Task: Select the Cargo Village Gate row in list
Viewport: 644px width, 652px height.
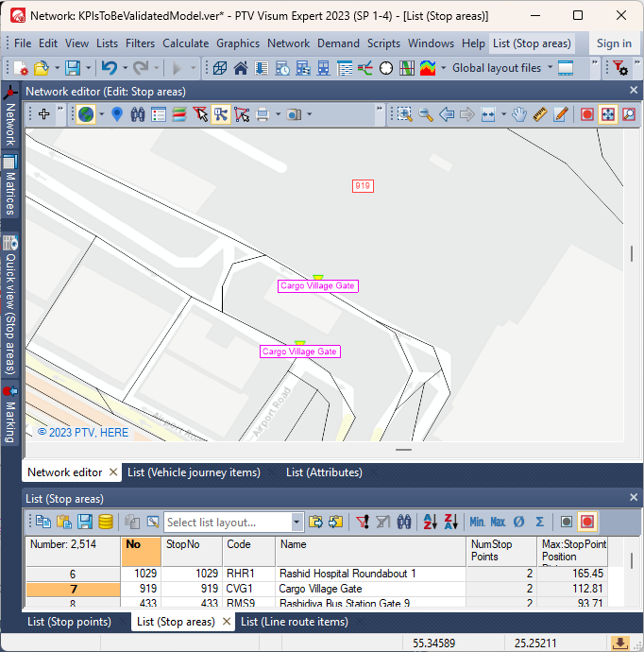Action: 320,589
